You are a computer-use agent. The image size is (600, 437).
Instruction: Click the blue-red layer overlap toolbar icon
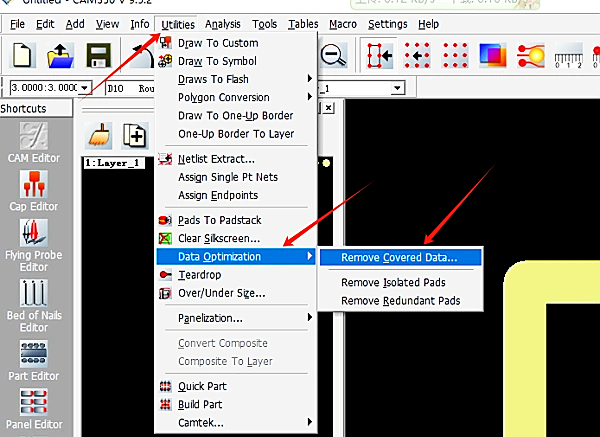coord(493,56)
